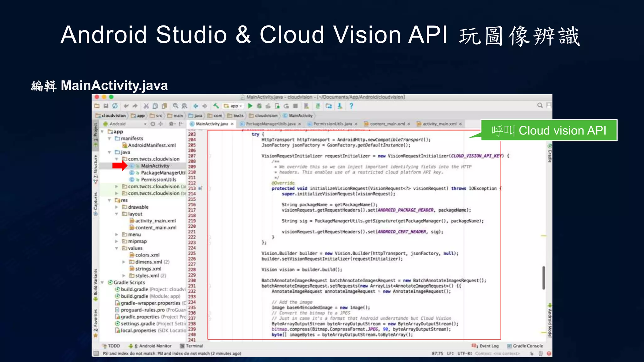The width and height of the screenshot is (644, 362).
Task: Click the Redo arrow icon
Action: click(x=135, y=106)
